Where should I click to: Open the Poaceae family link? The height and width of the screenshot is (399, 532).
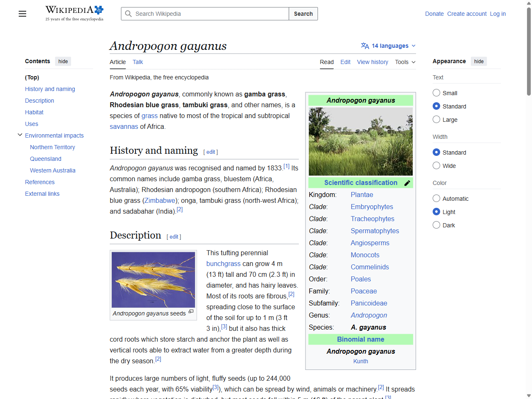(x=364, y=291)
